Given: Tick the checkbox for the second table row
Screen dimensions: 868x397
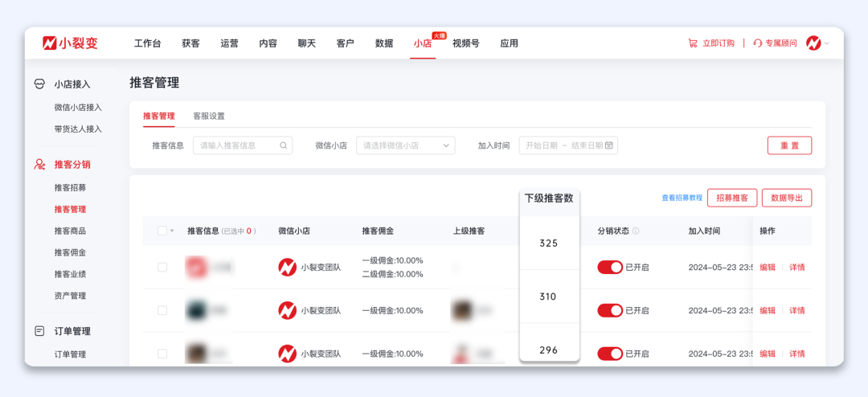Looking at the screenshot, I should (162, 310).
